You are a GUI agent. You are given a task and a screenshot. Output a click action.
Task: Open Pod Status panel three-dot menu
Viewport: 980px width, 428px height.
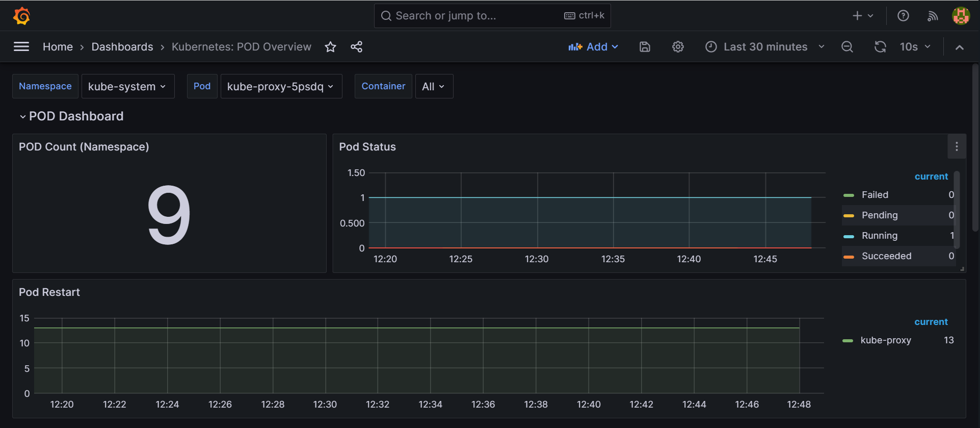pyautogui.click(x=957, y=147)
